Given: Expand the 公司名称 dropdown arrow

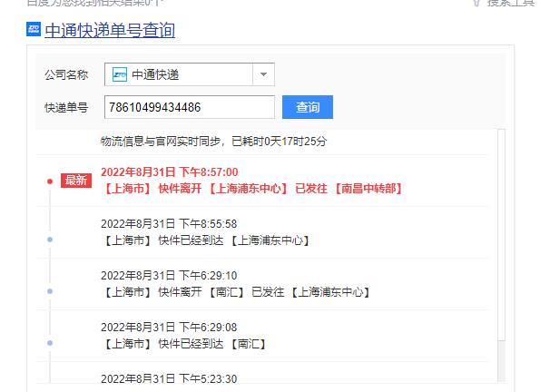Looking at the screenshot, I should click(263, 74).
